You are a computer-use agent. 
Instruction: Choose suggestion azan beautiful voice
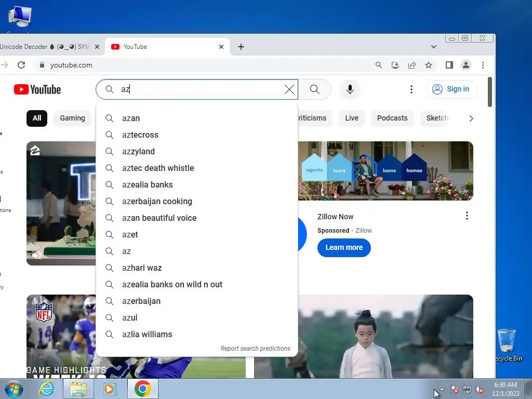coord(197,218)
